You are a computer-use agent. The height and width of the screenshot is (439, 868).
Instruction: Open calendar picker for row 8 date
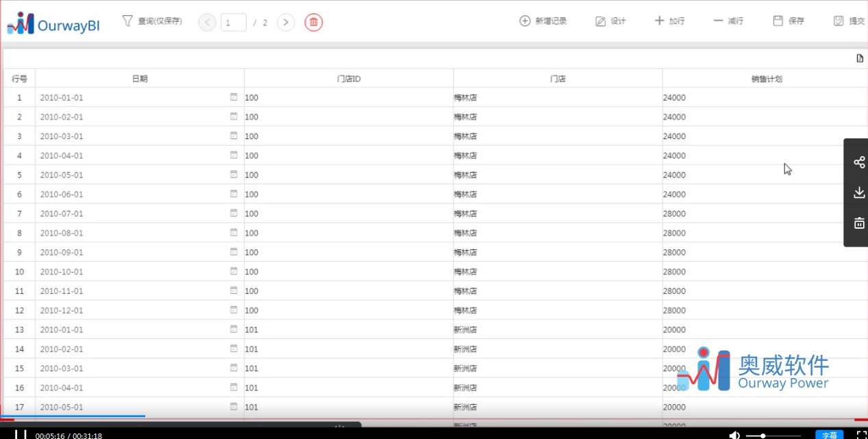pos(234,233)
